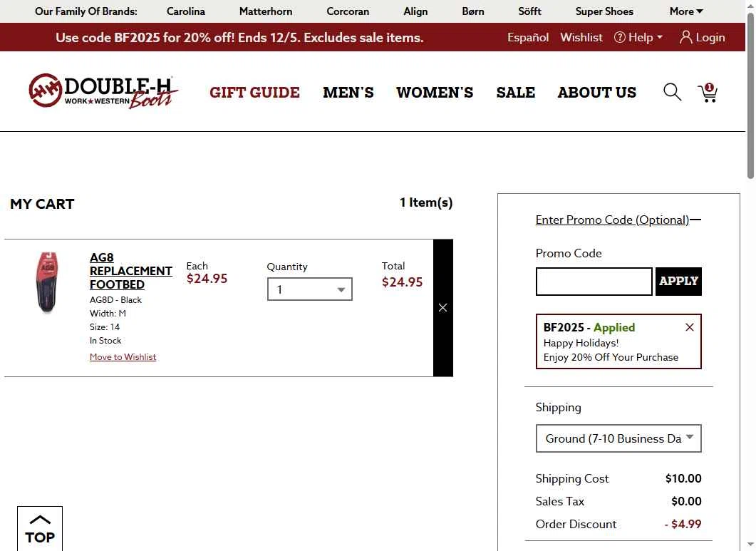The height and width of the screenshot is (551, 756).
Task: Click the APPLY promo button
Action: 678,282
